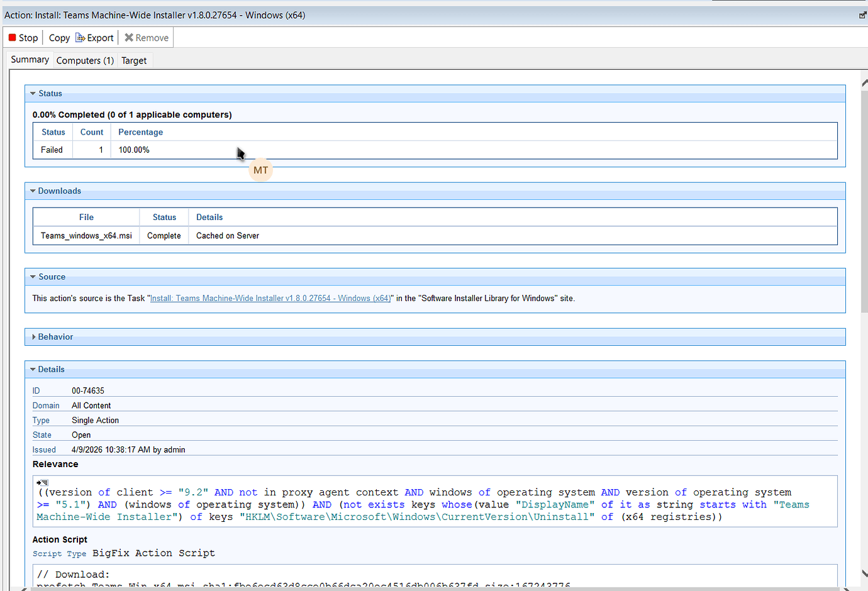
Task: Click the relevance expression arrow icon
Action: (x=42, y=482)
